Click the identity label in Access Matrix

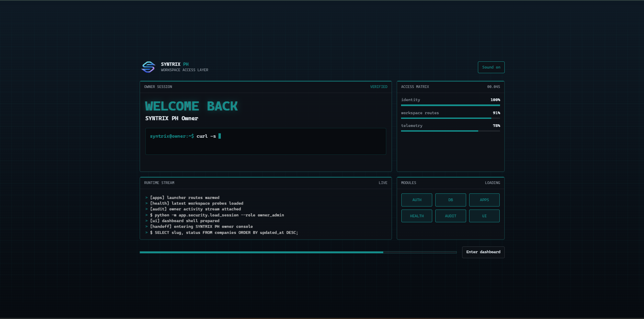pos(410,100)
